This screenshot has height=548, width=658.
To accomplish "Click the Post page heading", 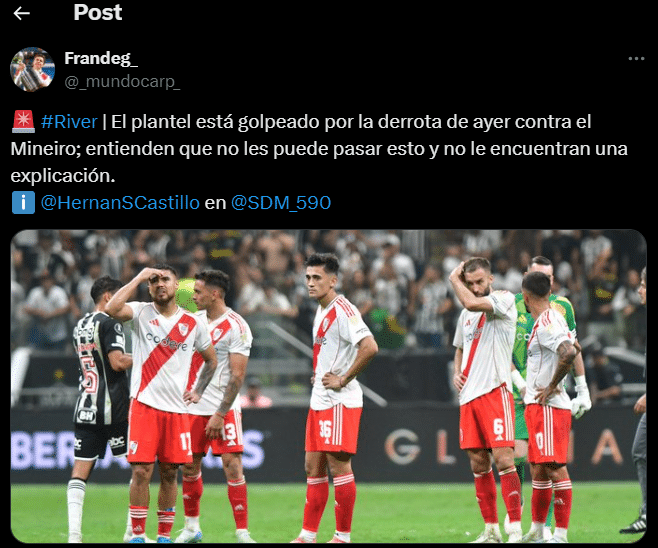I will (98, 13).
